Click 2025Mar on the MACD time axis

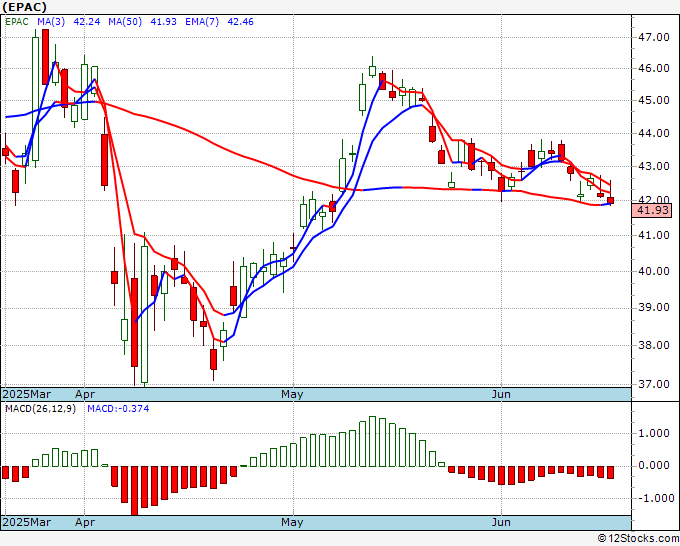[27, 522]
